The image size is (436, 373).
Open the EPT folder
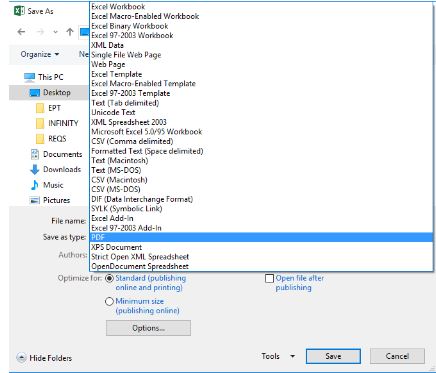54,108
